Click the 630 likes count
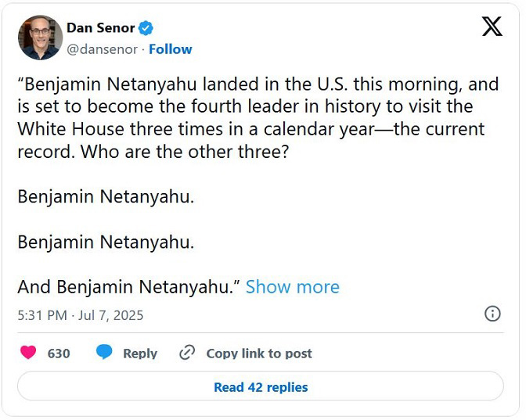The width and height of the screenshot is (526, 420). (59, 354)
